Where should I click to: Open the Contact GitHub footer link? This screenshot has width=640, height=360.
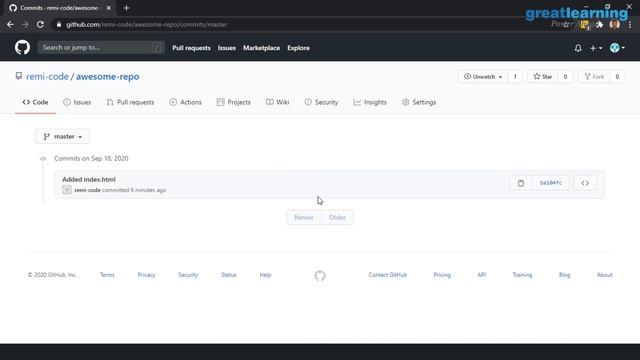(x=388, y=275)
